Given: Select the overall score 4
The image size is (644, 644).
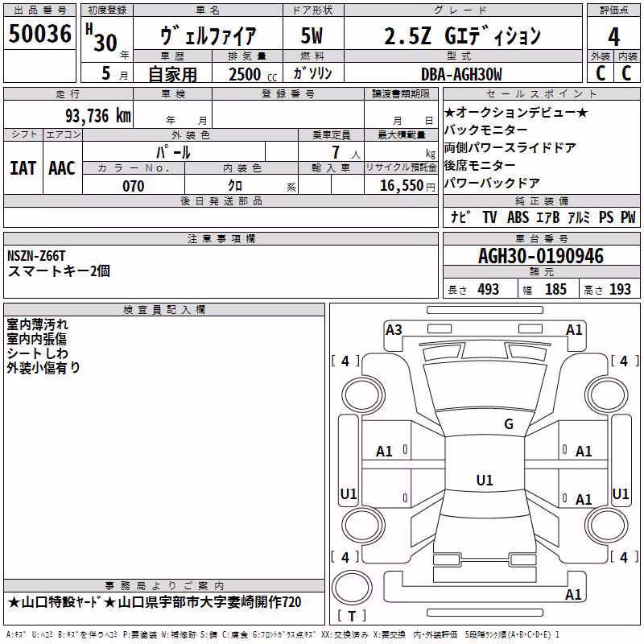Looking at the screenshot, I should (x=613, y=36).
